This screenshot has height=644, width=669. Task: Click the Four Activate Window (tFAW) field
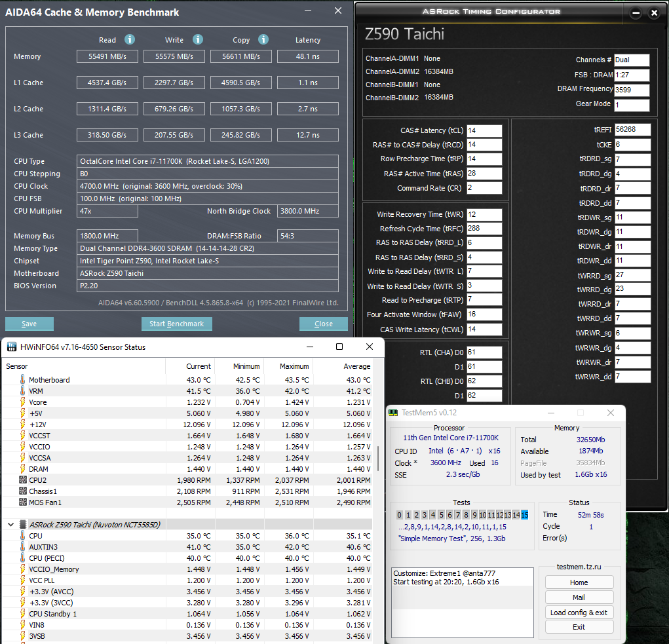[x=484, y=314]
